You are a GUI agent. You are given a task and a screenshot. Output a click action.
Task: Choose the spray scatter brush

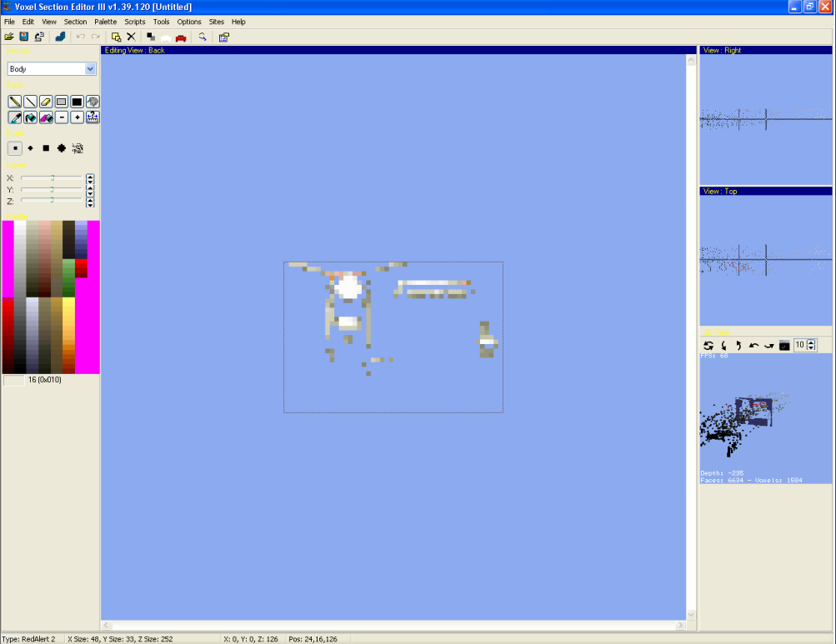click(x=78, y=148)
